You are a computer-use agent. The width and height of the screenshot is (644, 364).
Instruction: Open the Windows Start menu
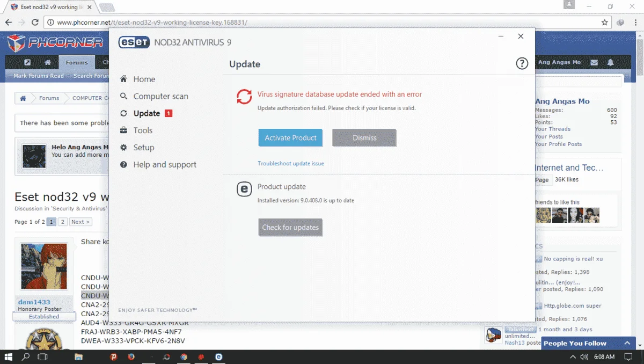coord(9,356)
